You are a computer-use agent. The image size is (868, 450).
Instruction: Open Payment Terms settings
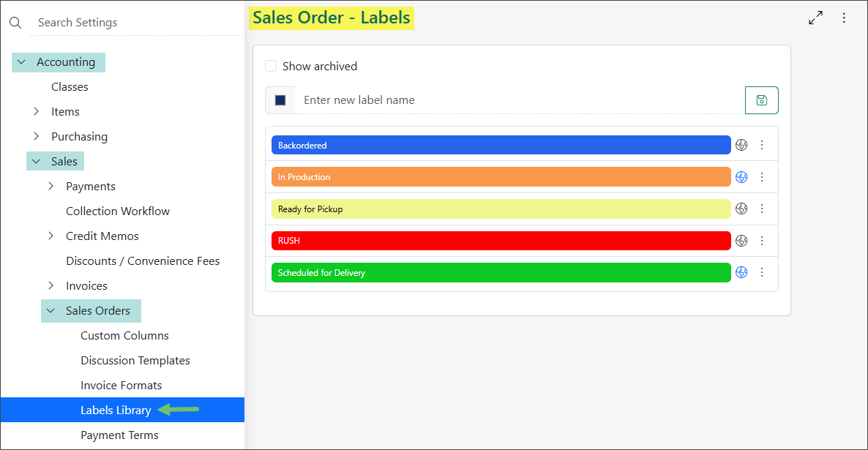(119, 435)
